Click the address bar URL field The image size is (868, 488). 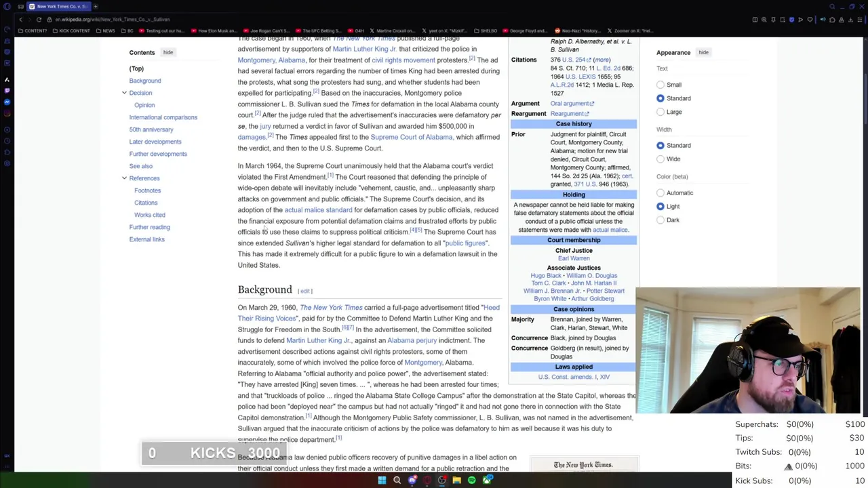click(393, 20)
